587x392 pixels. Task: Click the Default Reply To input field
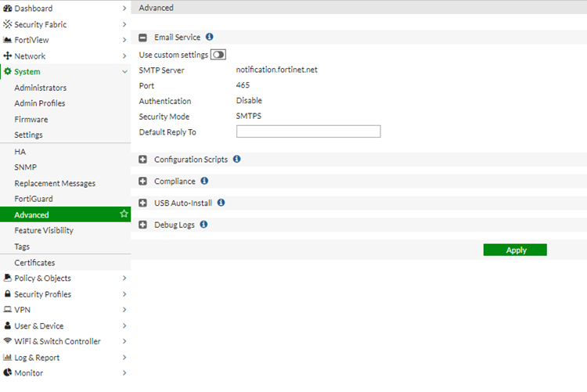point(308,131)
